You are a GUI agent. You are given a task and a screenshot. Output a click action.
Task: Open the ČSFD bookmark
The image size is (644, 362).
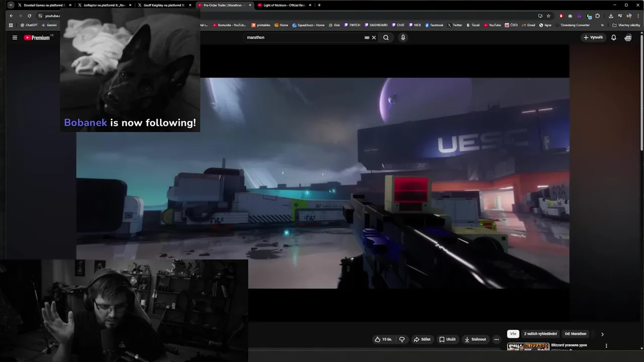tap(511, 25)
